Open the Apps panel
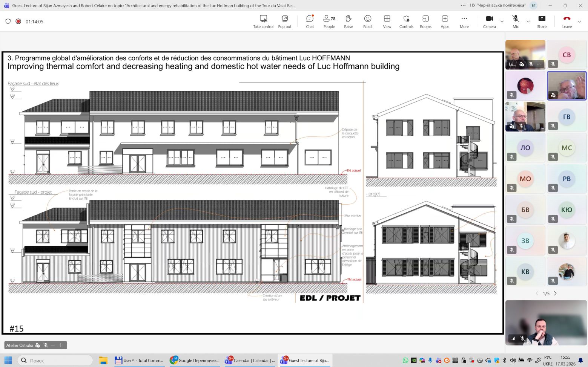This screenshot has height=367, width=588. [445, 21]
